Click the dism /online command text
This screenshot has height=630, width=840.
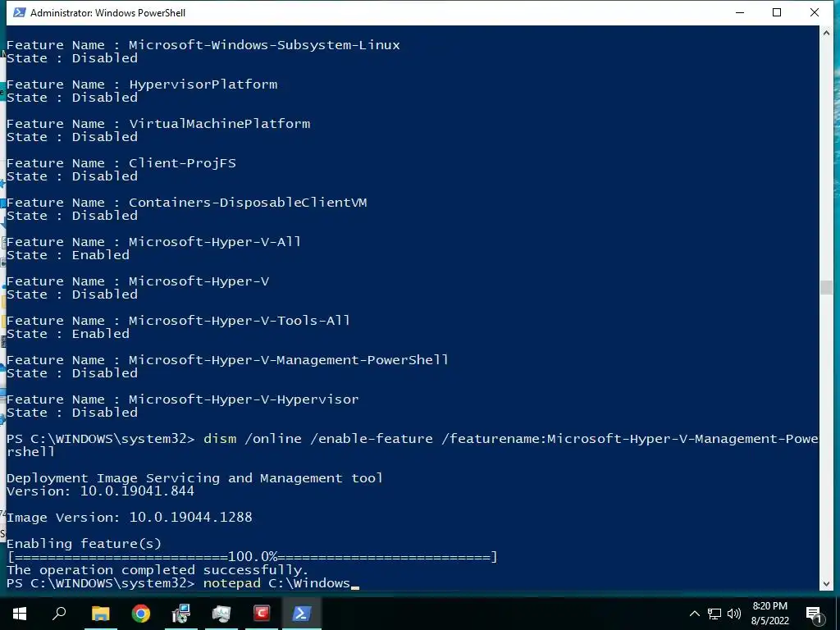coord(253,439)
